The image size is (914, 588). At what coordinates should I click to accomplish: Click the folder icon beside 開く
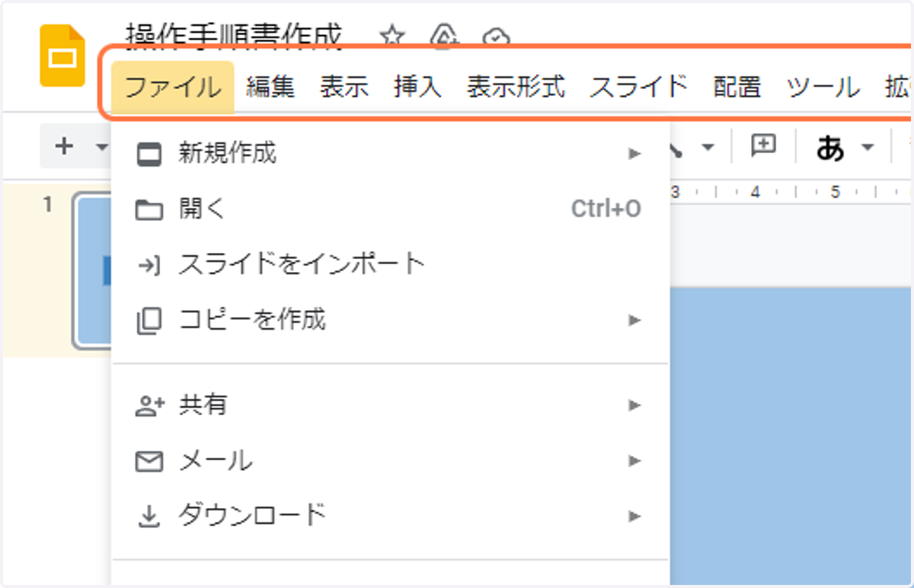pyautogui.click(x=149, y=209)
